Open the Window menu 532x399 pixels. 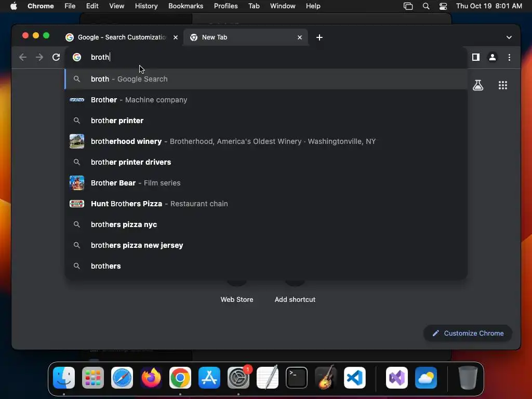(x=283, y=6)
